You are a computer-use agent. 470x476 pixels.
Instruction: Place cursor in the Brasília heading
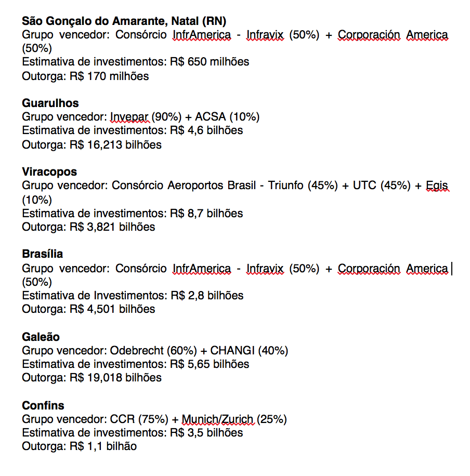point(43,254)
